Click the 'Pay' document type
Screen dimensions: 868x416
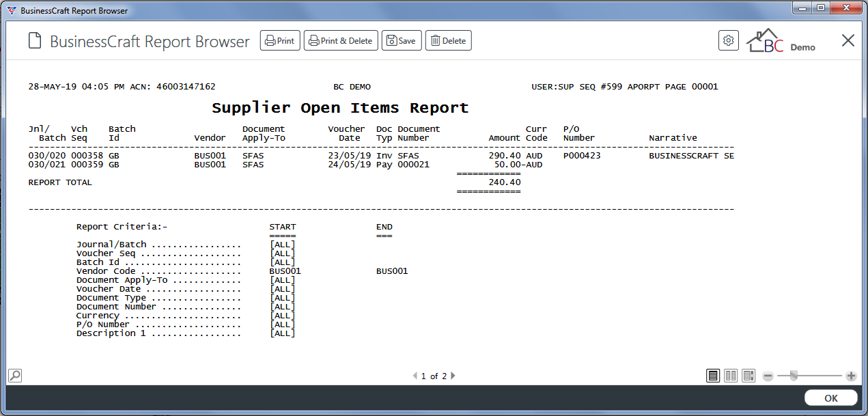click(x=384, y=165)
